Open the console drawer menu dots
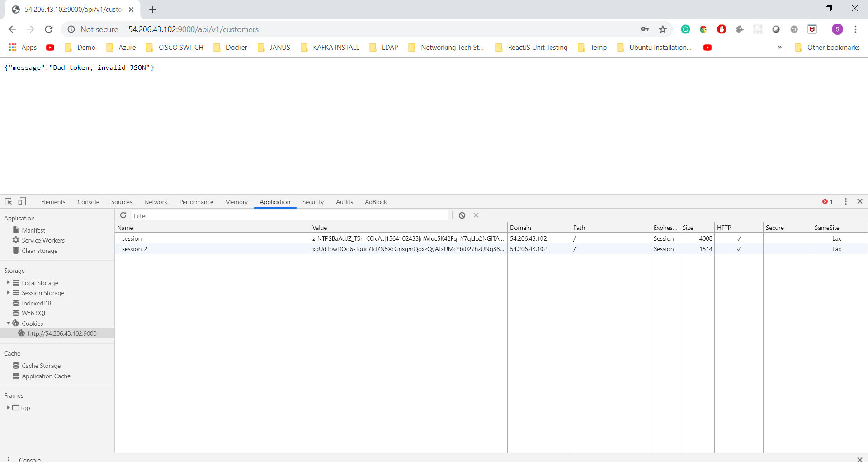Screen dimensions: 868x462 (8, 459)
